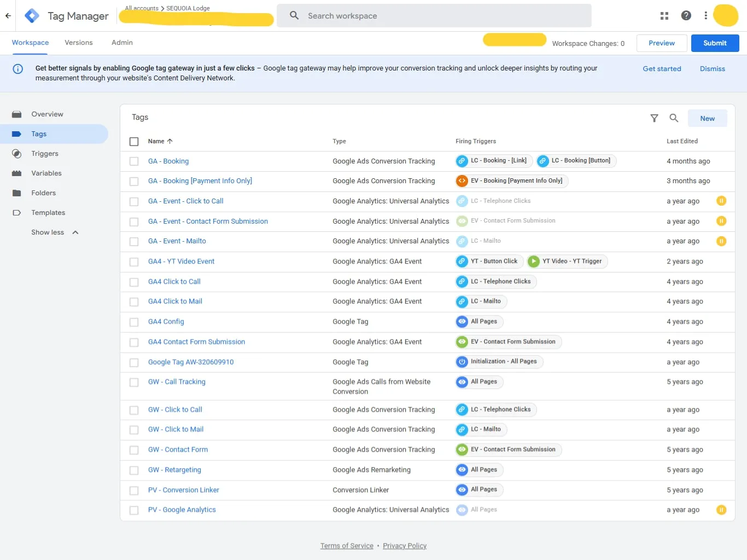
Task: Click the paused icon on PV - Google Analytics
Action: click(721, 510)
